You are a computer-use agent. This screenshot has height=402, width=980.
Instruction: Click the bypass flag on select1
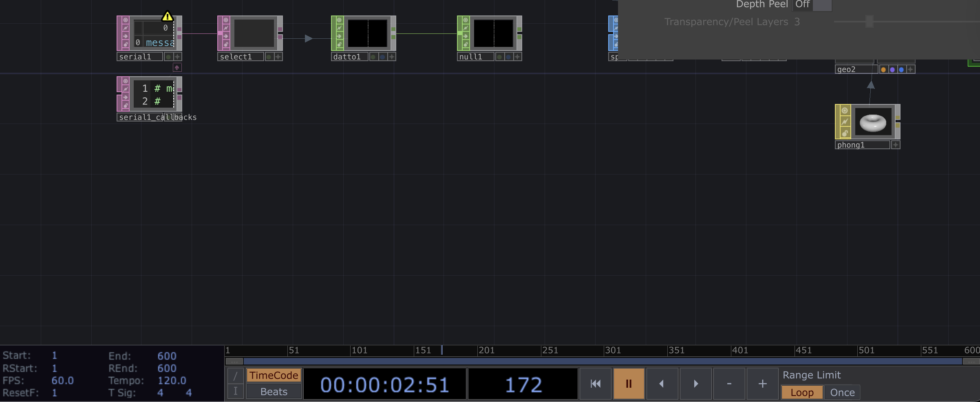click(226, 28)
